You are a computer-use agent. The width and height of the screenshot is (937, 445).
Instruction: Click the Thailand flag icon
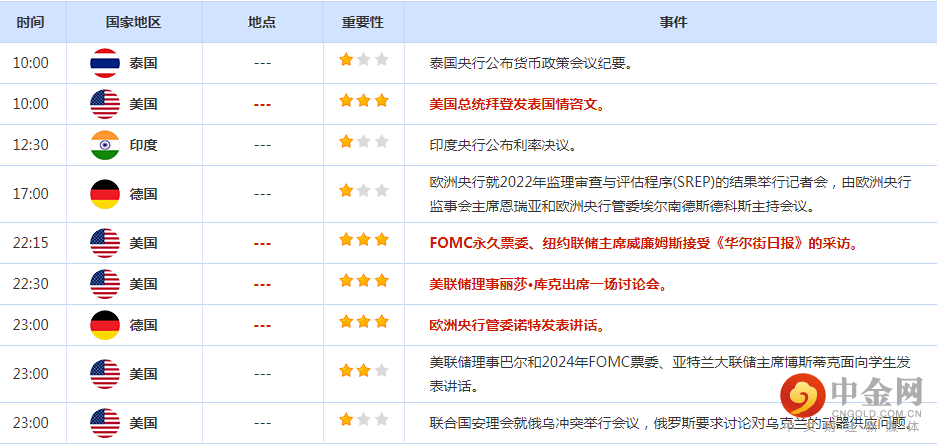105,62
